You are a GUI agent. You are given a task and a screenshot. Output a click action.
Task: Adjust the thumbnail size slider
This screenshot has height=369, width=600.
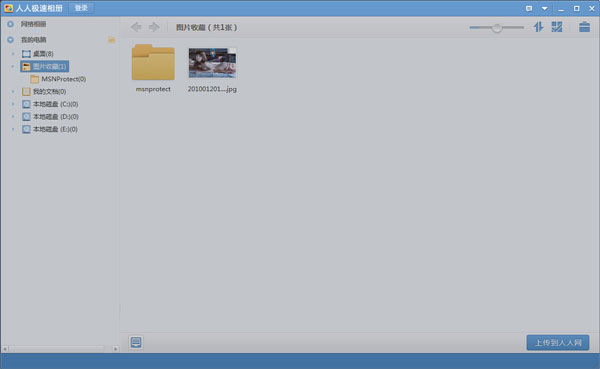pos(497,28)
